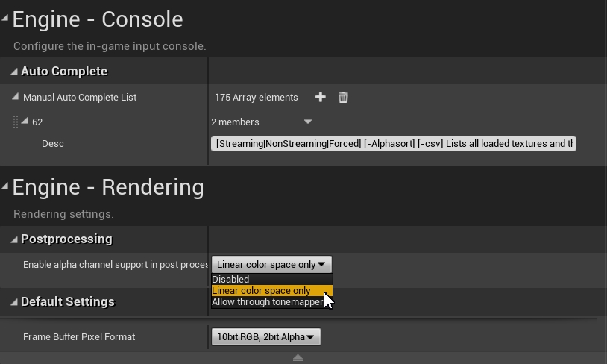The width and height of the screenshot is (607, 364).
Task: Open the 2 members dropdown arrow
Action: pos(308,122)
